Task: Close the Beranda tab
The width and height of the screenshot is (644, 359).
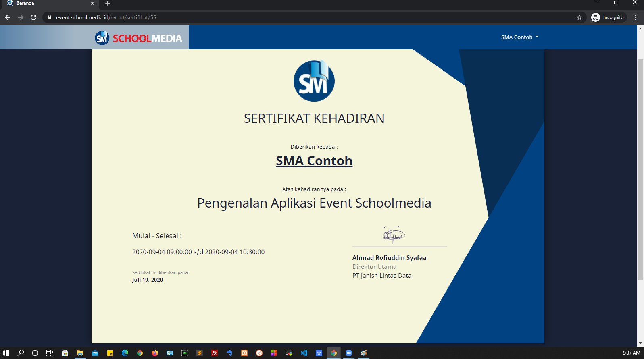Action: 92,3
